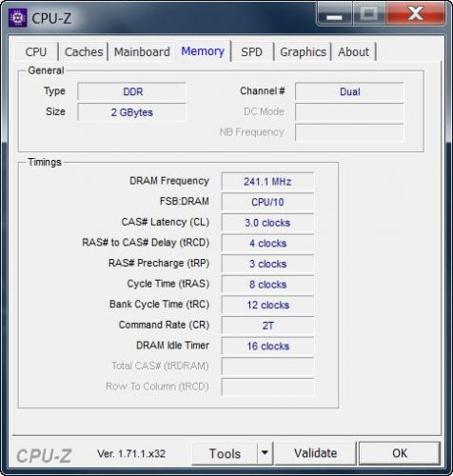Click the FSB:DRAM value CPU/10
This screenshot has width=453, height=476.
click(267, 202)
